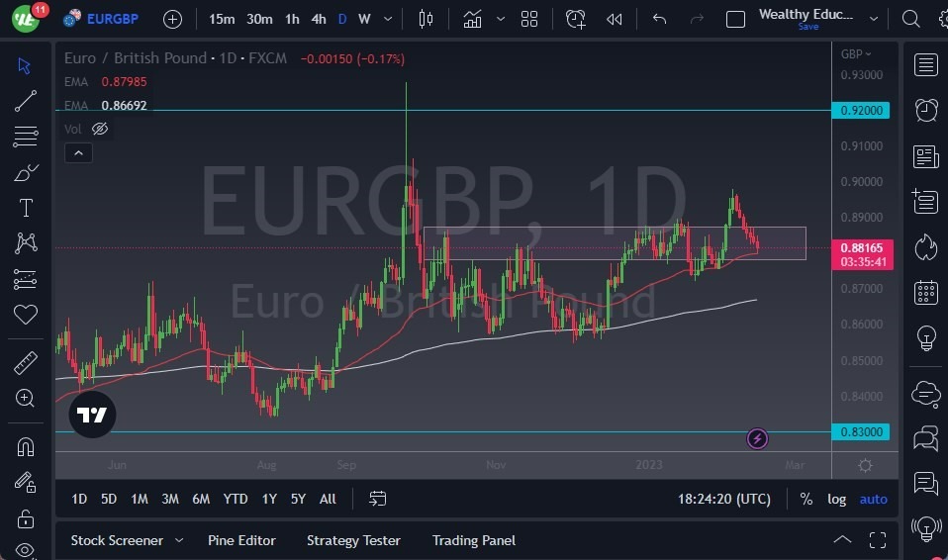
Task: Switch to 4h timeframe
Action: 319,20
